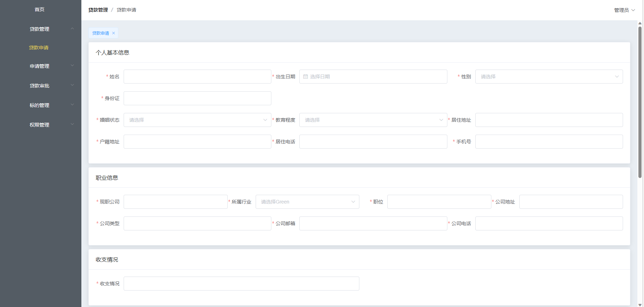The height and width of the screenshot is (307, 644).
Task: Expand the 申请管理 sidebar menu
Action: coord(41,66)
